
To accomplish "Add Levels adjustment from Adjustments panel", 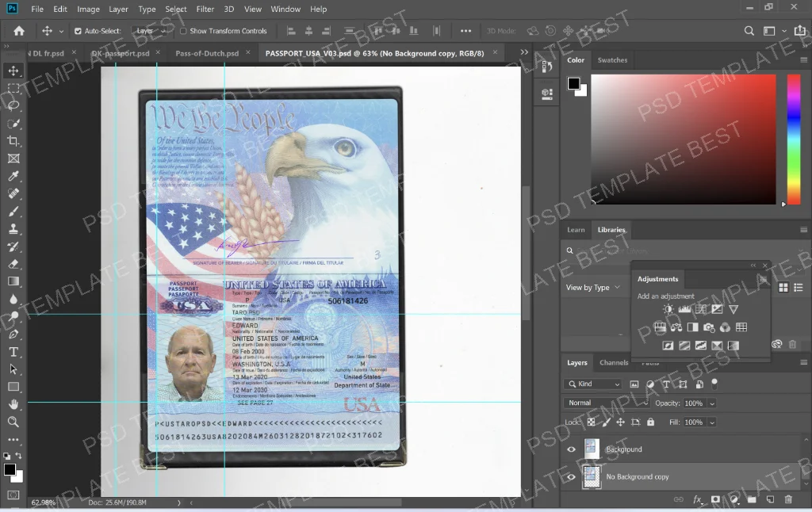I will point(684,310).
